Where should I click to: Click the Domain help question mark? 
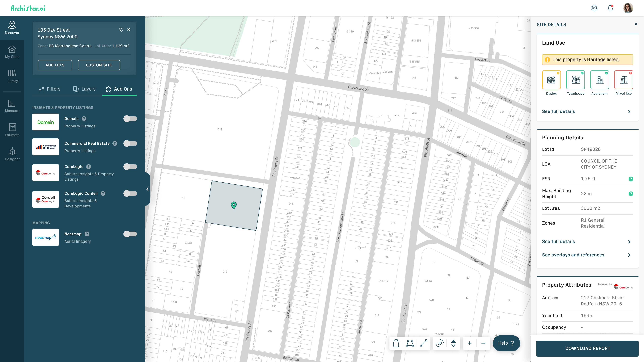coord(84,119)
